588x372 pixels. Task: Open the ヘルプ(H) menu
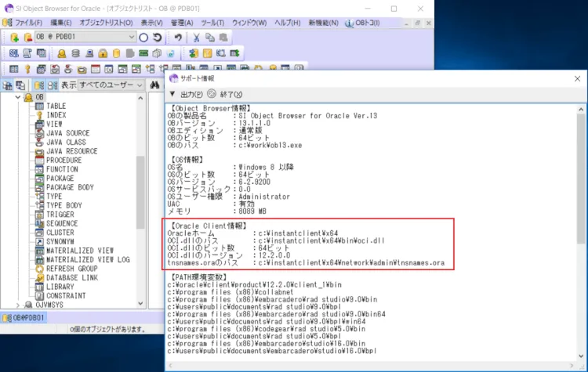(288, 23)
